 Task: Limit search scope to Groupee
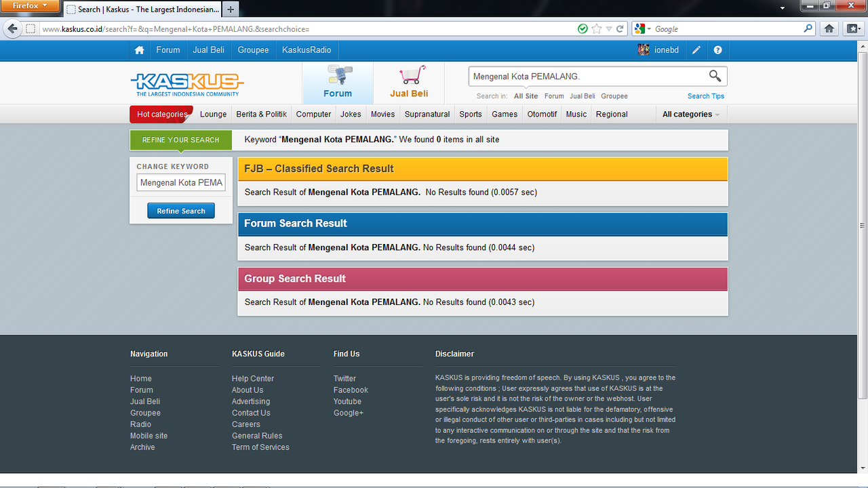click(614, 96)
